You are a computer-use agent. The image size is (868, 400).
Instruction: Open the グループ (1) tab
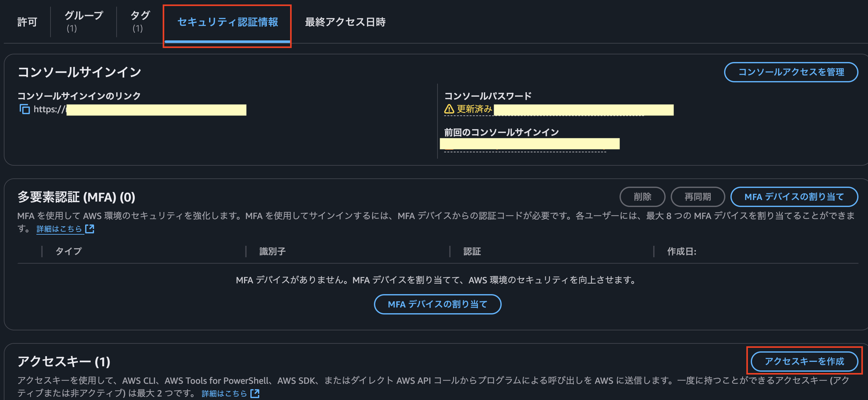[x=84, y=22]
